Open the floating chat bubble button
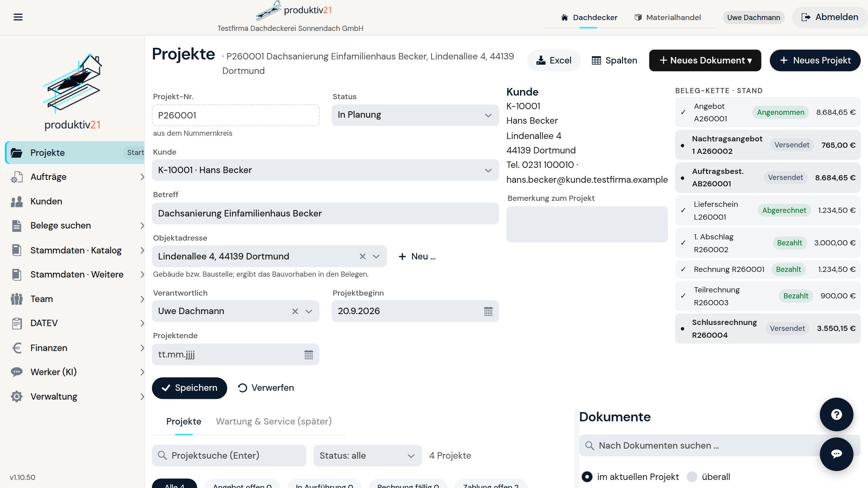This screenshot has width=868, height=488. coord(836,454)
